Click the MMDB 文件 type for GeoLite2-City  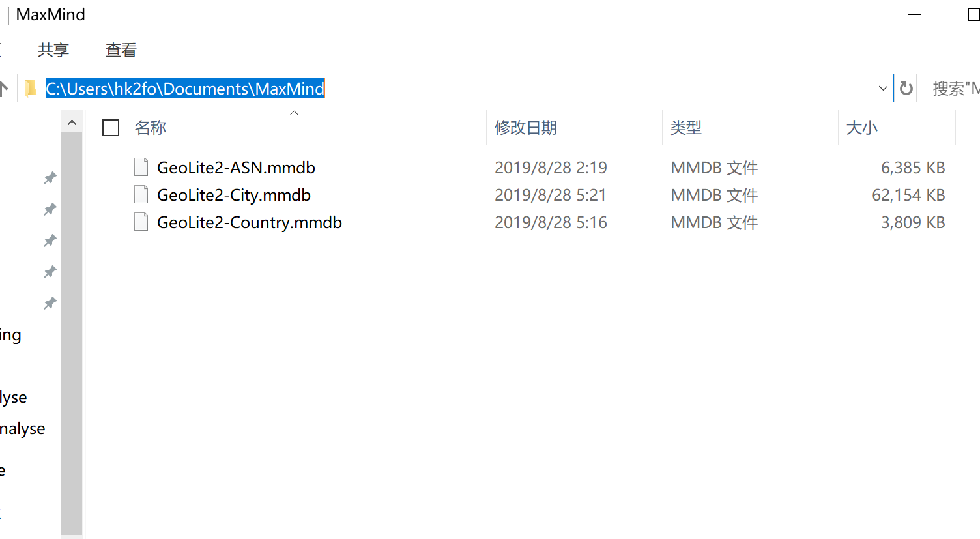[x=714, y=195]
